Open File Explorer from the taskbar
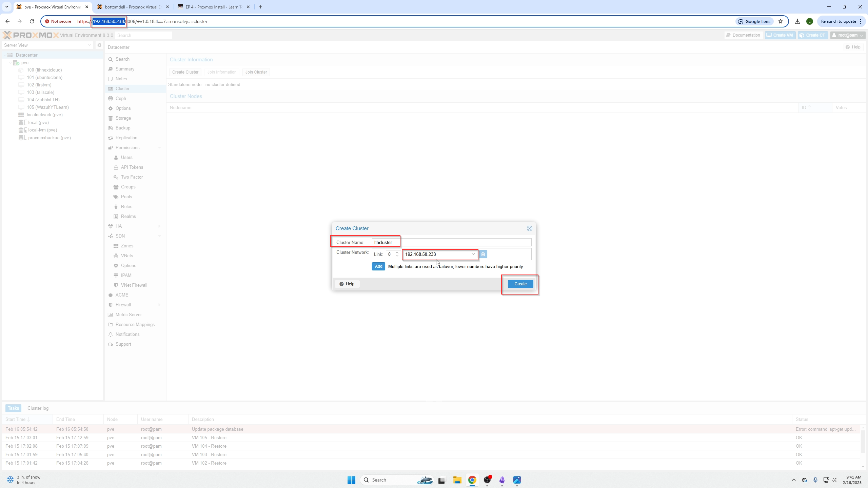This screenshot has height=488, width=868. 457,480
